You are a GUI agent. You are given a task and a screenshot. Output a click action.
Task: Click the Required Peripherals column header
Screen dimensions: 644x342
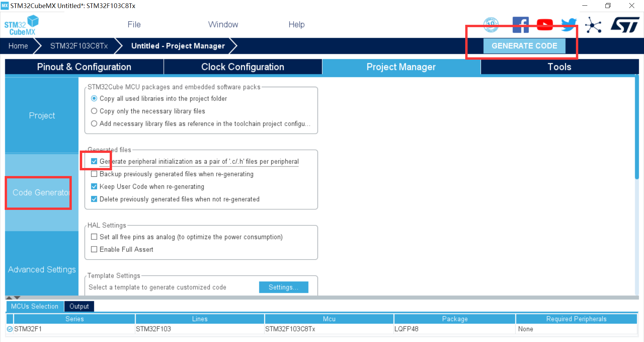click(576, 319)
